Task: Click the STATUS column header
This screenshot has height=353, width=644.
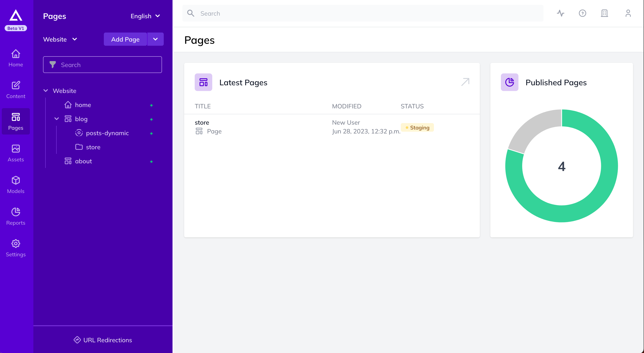Action: coord(412,106)
